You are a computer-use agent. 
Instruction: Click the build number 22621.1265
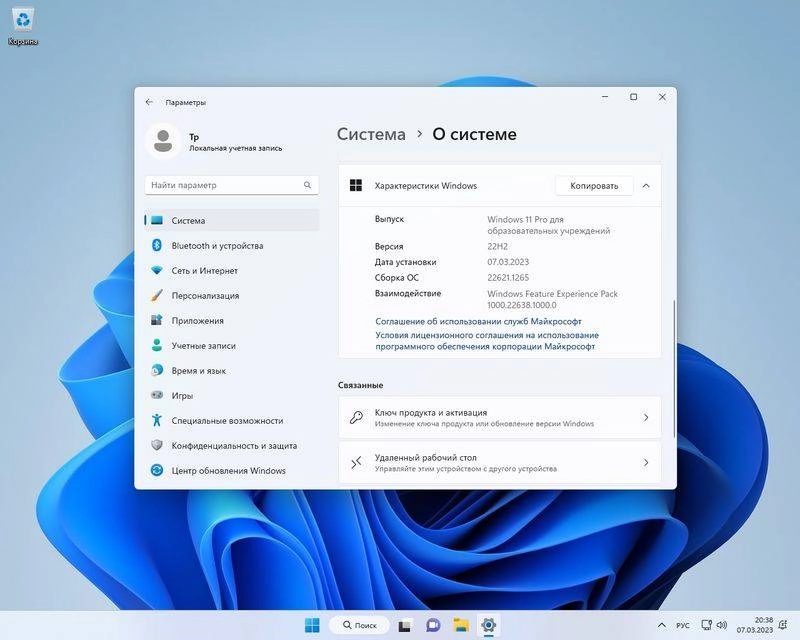coord(508,278)
